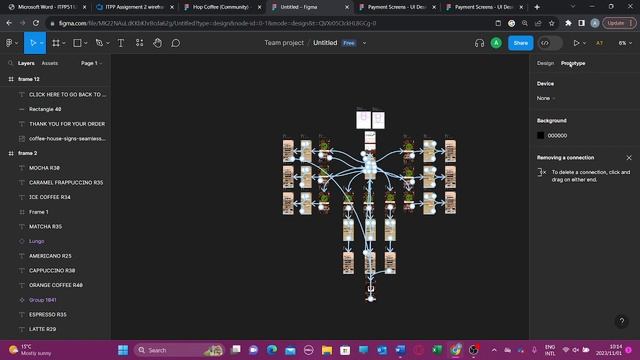Open File Explorer from taskbar
Viewport: 640px width, 360px height.
coord(327,350)
